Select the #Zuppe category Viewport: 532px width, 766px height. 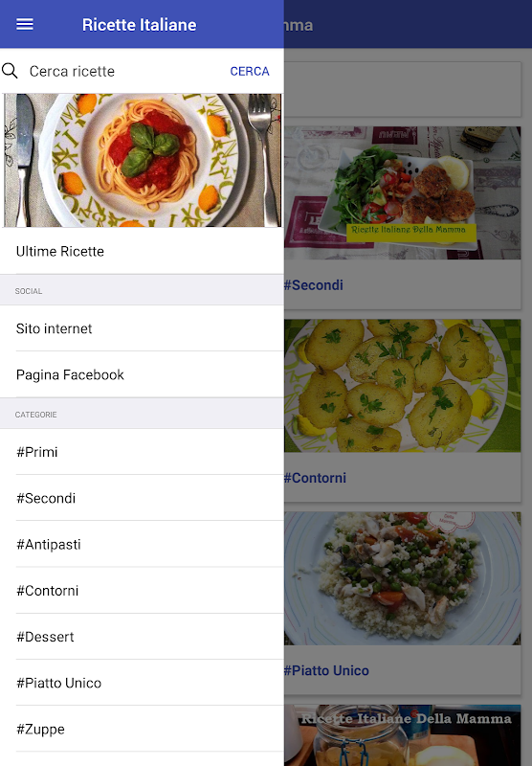point(142,729)
